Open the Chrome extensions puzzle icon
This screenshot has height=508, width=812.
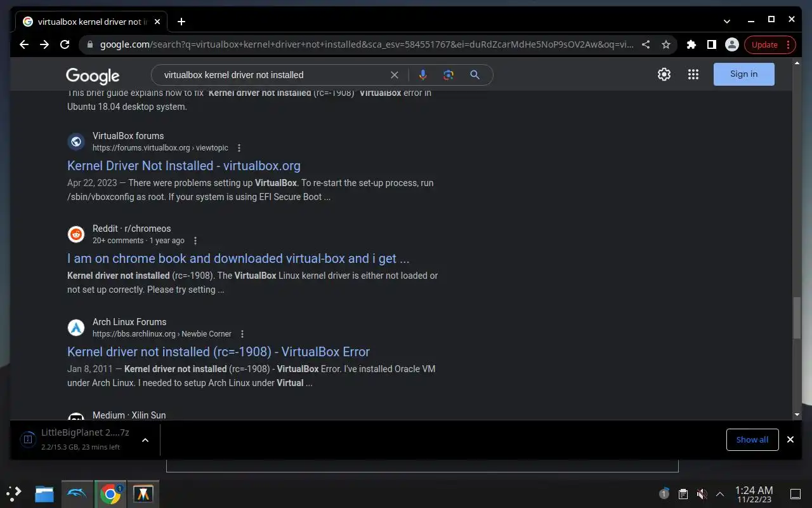coord(691,44)
